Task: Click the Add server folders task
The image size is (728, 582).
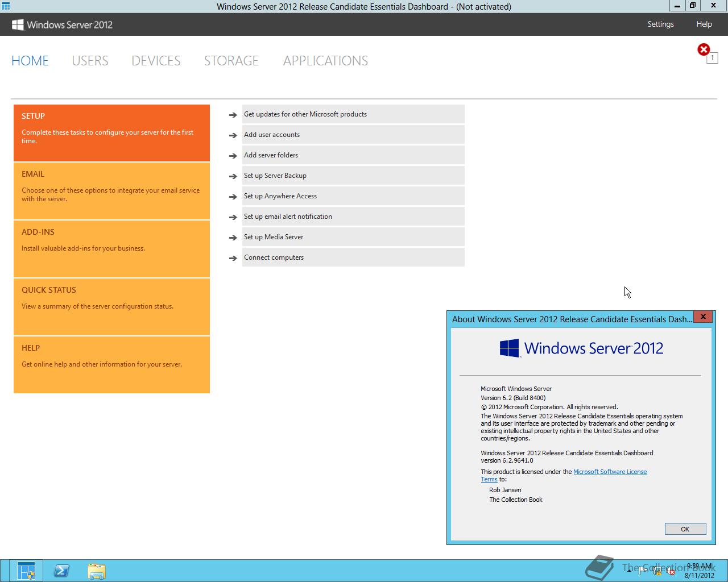Action: click(353, 155)
